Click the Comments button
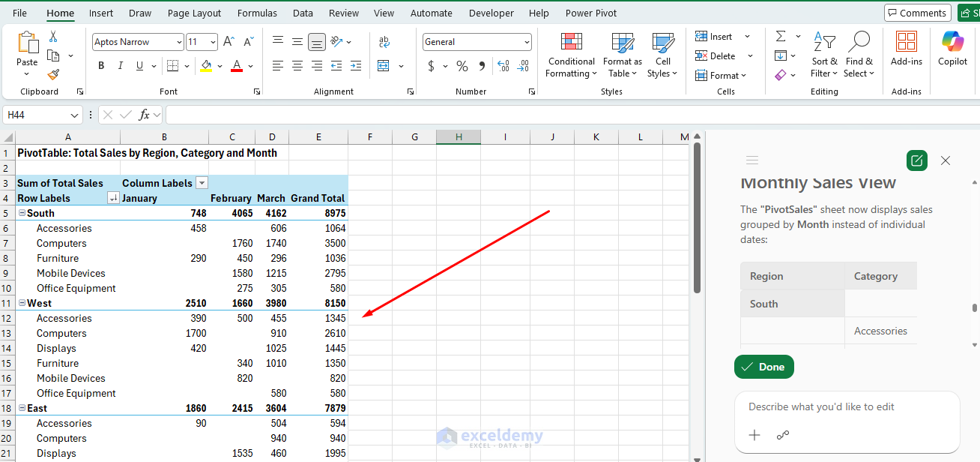This screenshot has height=462, width=980. [x=917, y=13]
